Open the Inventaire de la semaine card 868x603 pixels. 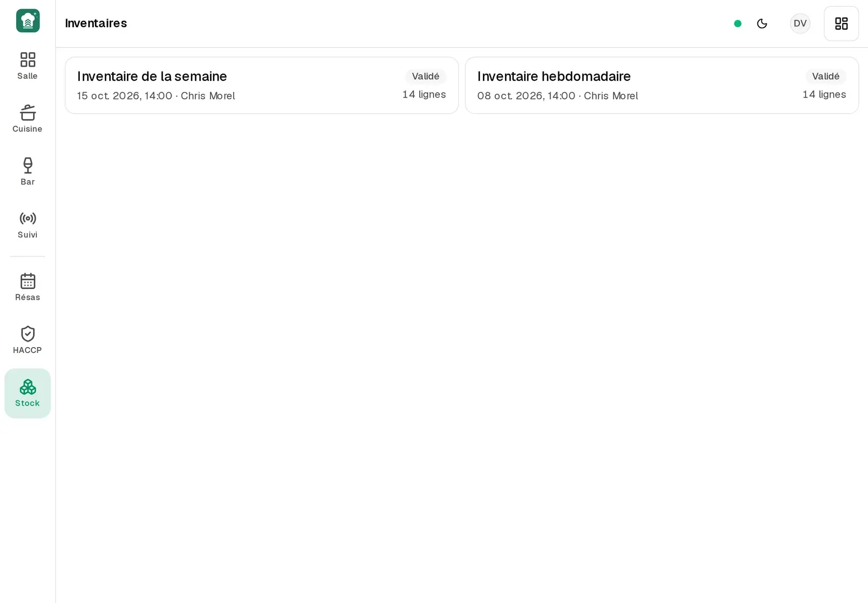(x=261, y=85)
